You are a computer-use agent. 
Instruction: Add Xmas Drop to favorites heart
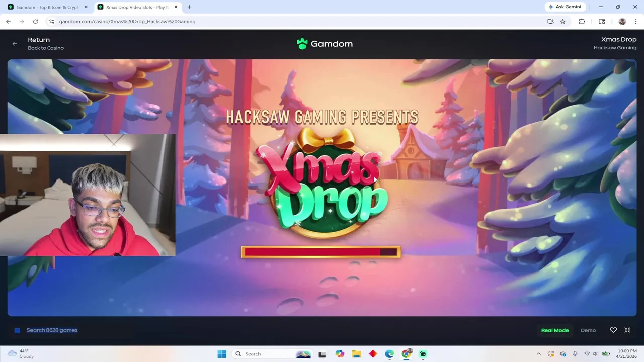coord(613,330)
